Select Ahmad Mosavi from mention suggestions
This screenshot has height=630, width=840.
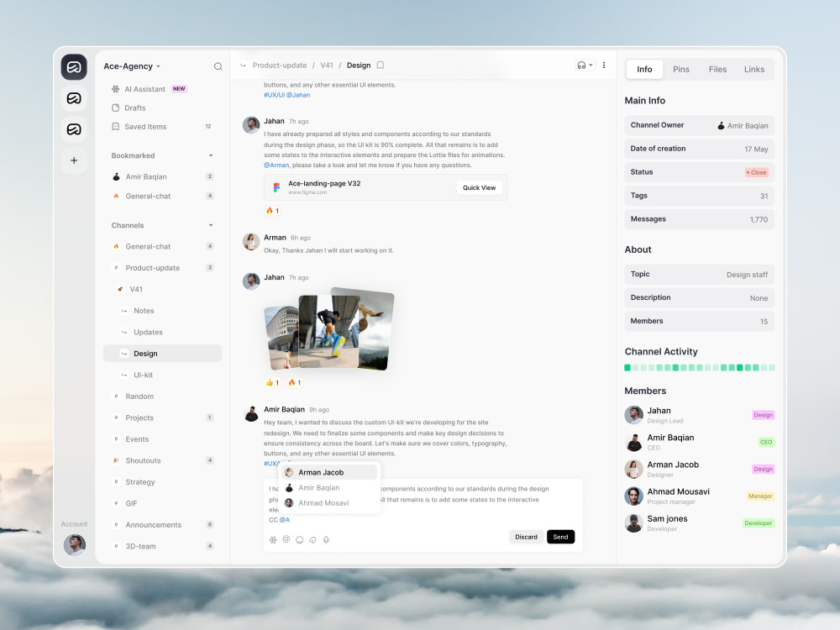(x=330, y=503)
